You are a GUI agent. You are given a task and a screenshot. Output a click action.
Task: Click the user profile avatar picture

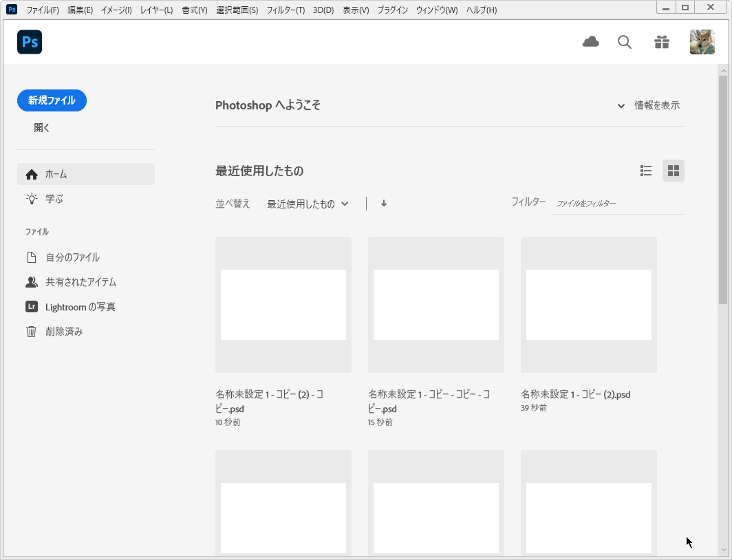tap(702, 42)
